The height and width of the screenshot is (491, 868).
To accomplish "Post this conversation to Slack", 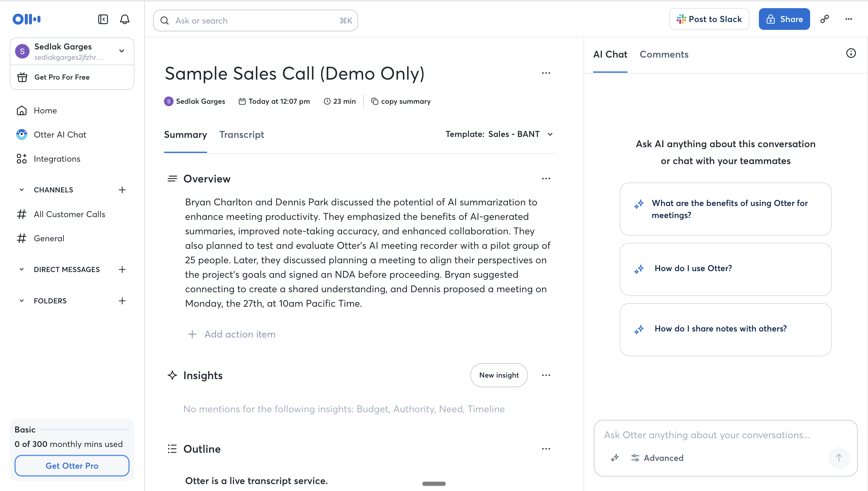I will 709,19.
